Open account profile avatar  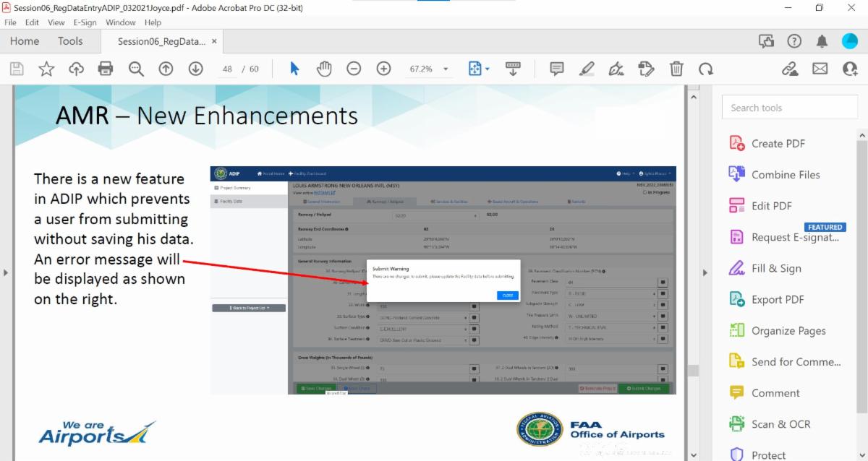click(850, 41)
